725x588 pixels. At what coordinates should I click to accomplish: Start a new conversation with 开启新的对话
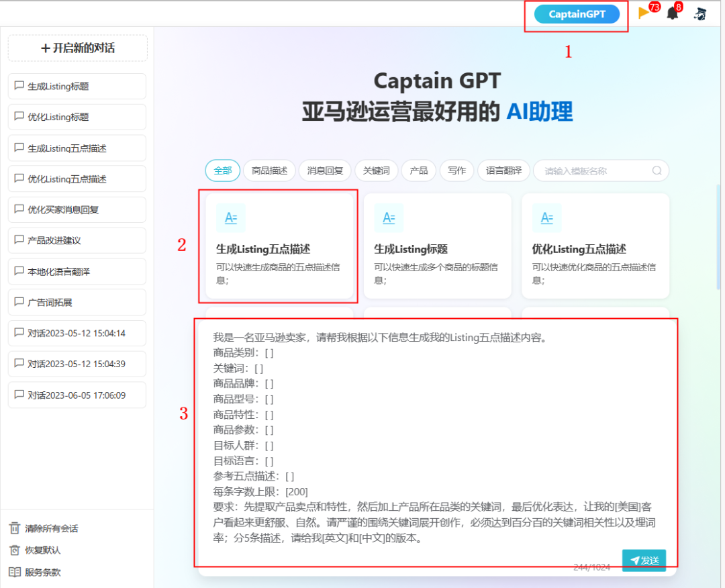tap(78, 48)
